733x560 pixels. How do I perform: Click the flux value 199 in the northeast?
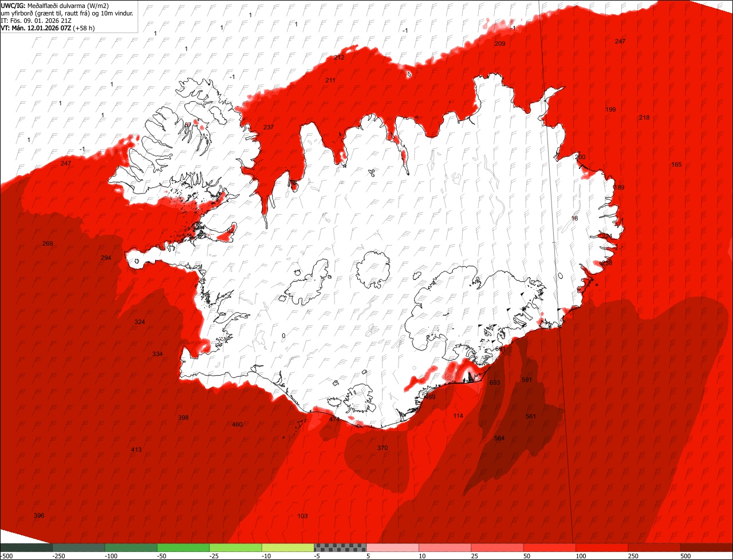click(x=610, y=109)
